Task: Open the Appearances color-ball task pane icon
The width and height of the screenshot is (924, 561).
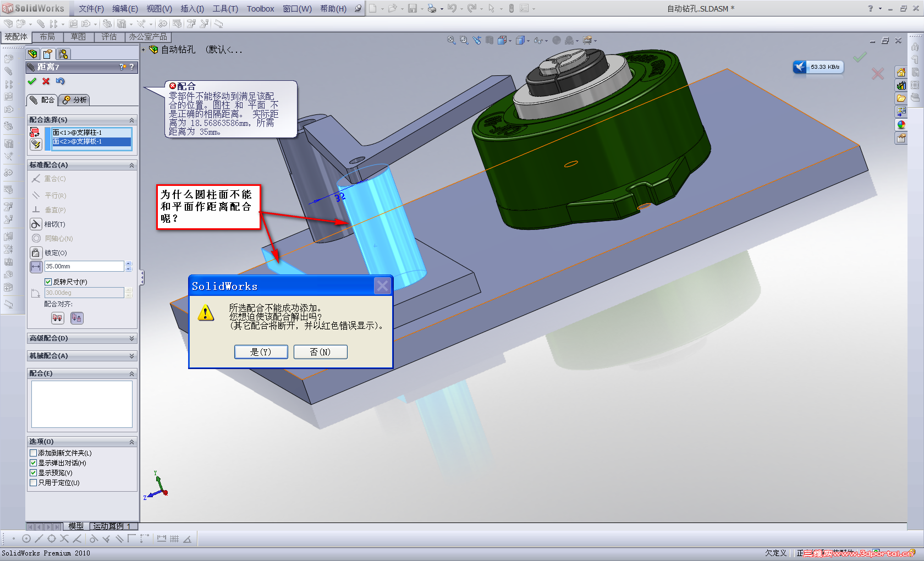Action: point(901,125)
